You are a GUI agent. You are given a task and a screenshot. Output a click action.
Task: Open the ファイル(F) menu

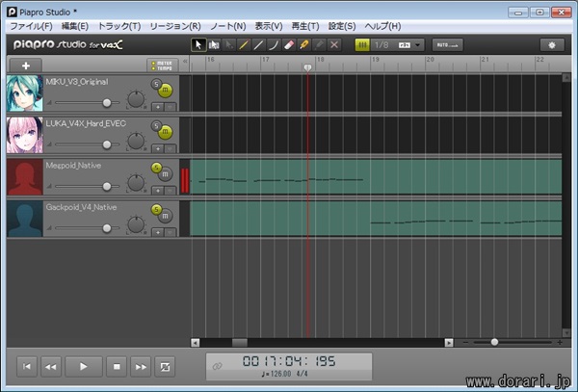tap(31, 26)
